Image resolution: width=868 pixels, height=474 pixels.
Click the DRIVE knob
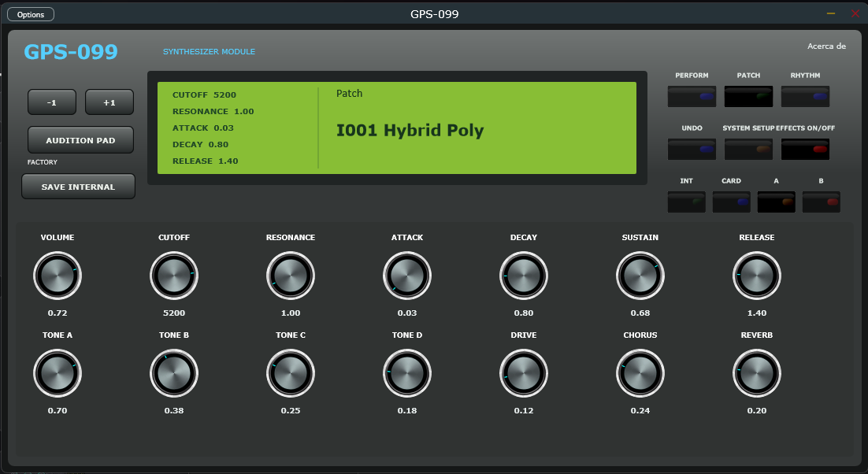click(x=524, y=373)
